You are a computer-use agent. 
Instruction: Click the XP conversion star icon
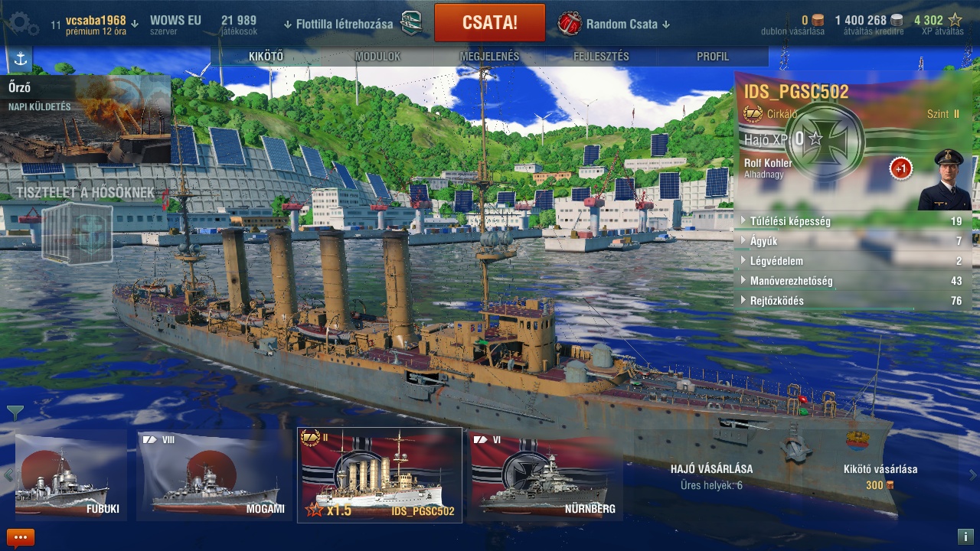955,21
